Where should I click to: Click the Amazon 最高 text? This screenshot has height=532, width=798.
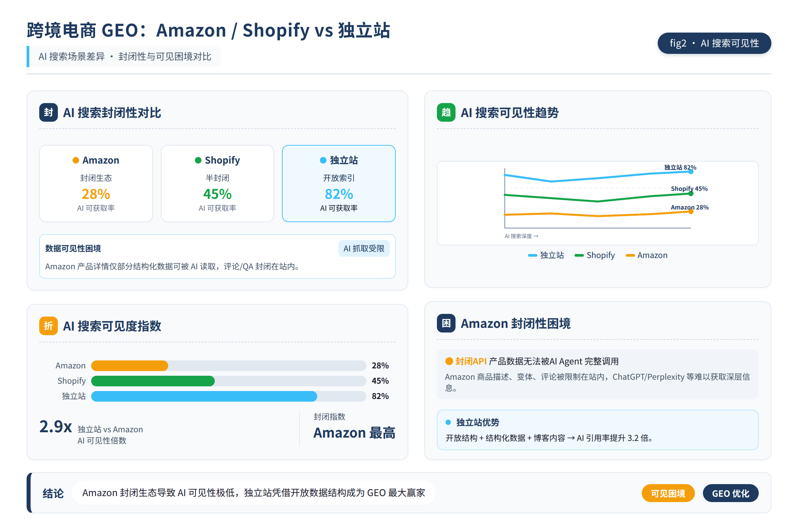pos(354,433)
